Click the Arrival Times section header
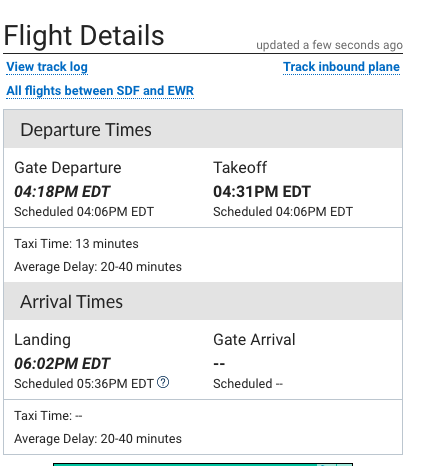 click(203, 301)
